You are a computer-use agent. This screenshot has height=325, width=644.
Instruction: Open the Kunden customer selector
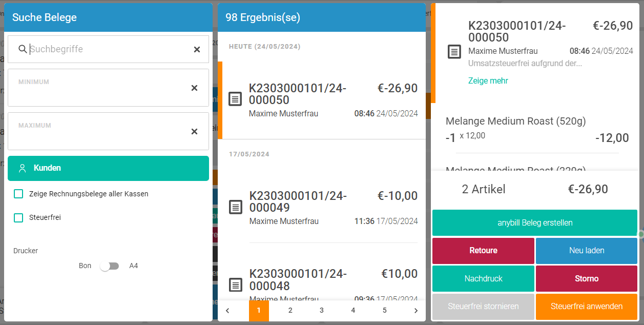coord(108,168)
